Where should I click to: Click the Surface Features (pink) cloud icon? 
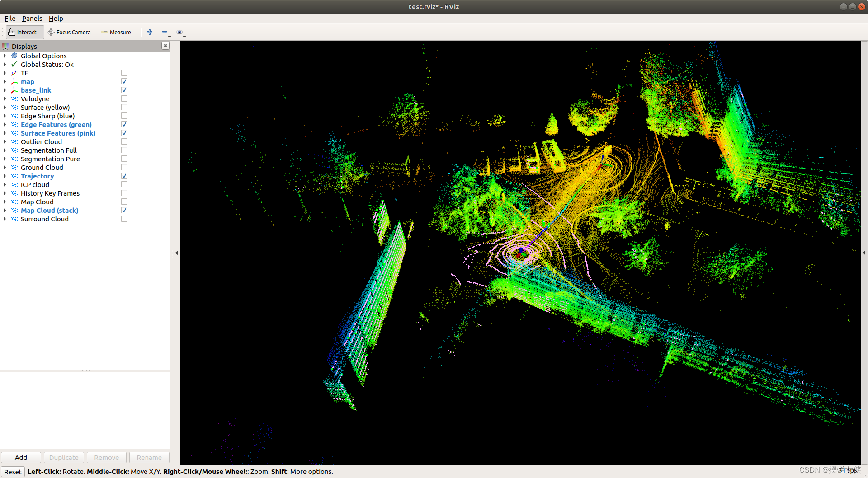pos(14,133)
